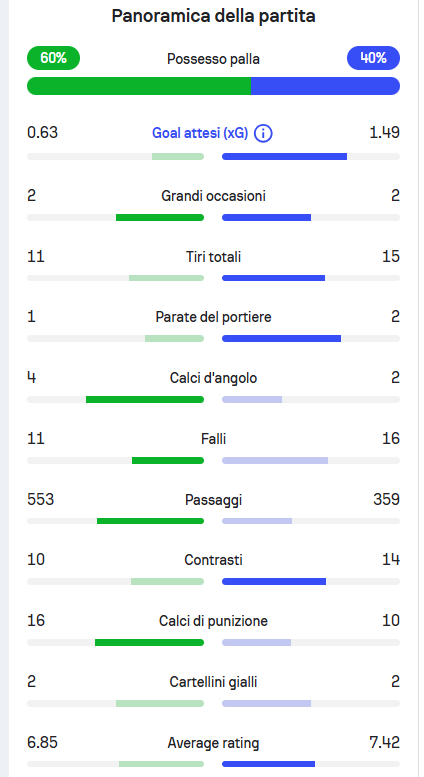Select the Calci di punizione label
Image resolution: width=424 pixels, height=777 pixels.
(213, 621)
